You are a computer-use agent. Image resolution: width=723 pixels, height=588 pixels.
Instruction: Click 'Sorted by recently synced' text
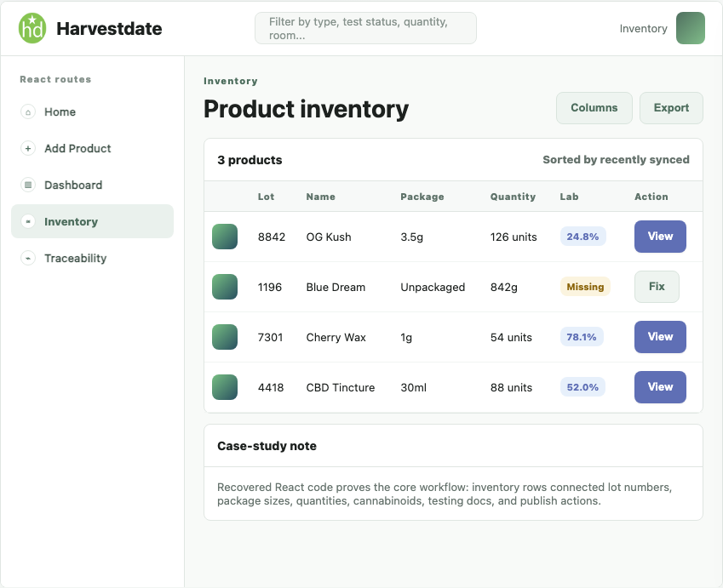616,160
